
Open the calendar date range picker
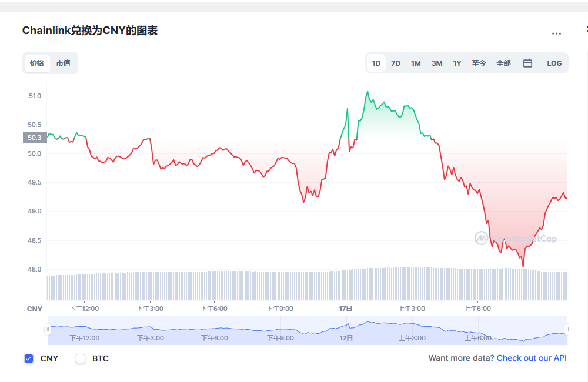coord(527,63)
